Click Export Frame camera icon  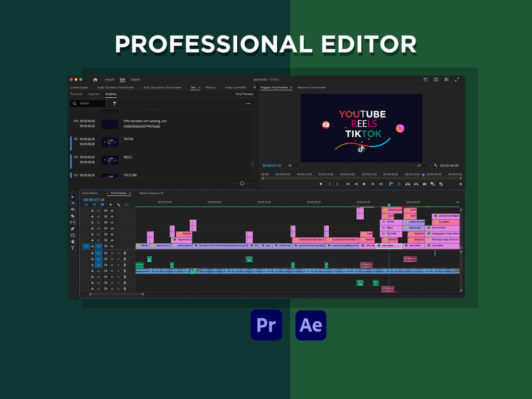click(x=425, y=184)
